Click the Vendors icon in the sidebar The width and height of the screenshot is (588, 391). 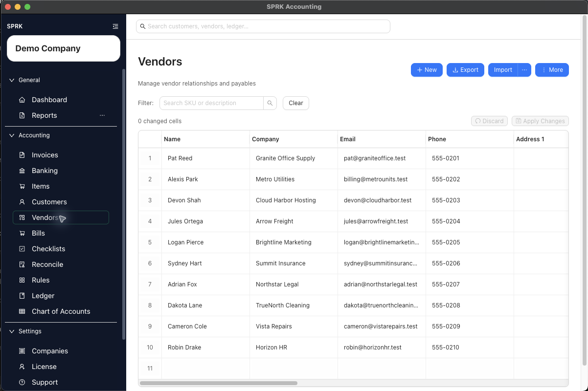[22, 217]
